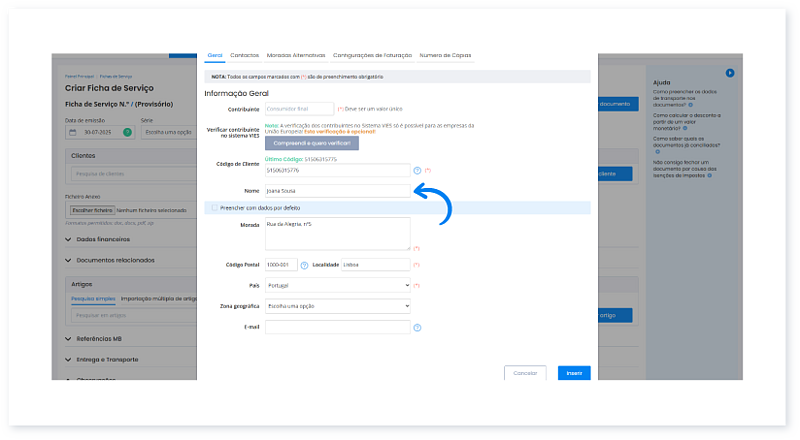This screenshot has height=440, width=800.
Task: Expand the Documentos relacionados section
Action: [68, 260]
